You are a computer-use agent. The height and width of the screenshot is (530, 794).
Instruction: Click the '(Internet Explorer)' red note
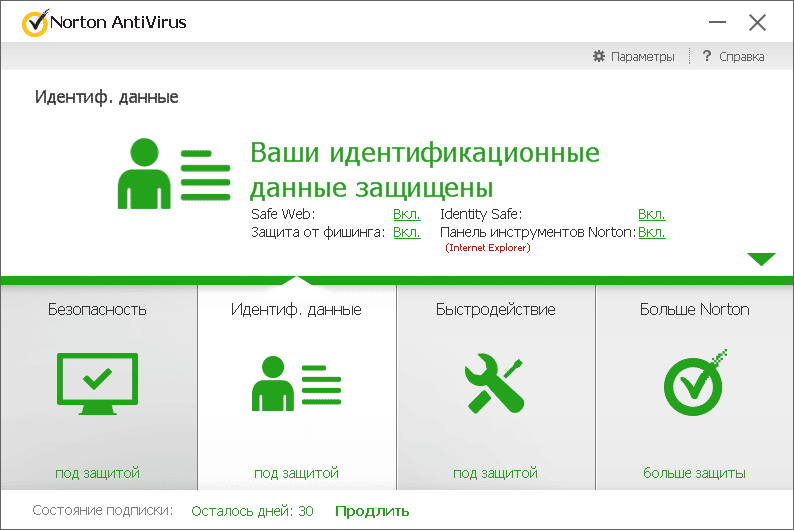coord(488,248)
